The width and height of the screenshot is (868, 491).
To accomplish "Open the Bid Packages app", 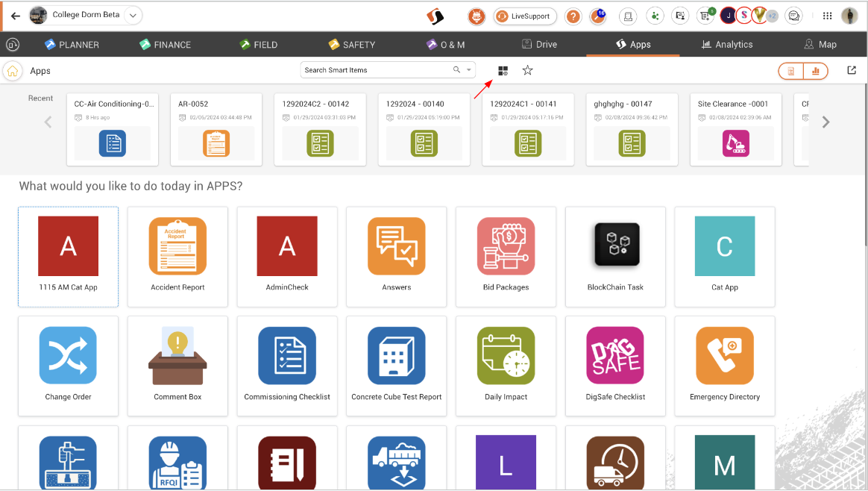I will point(506,257).
